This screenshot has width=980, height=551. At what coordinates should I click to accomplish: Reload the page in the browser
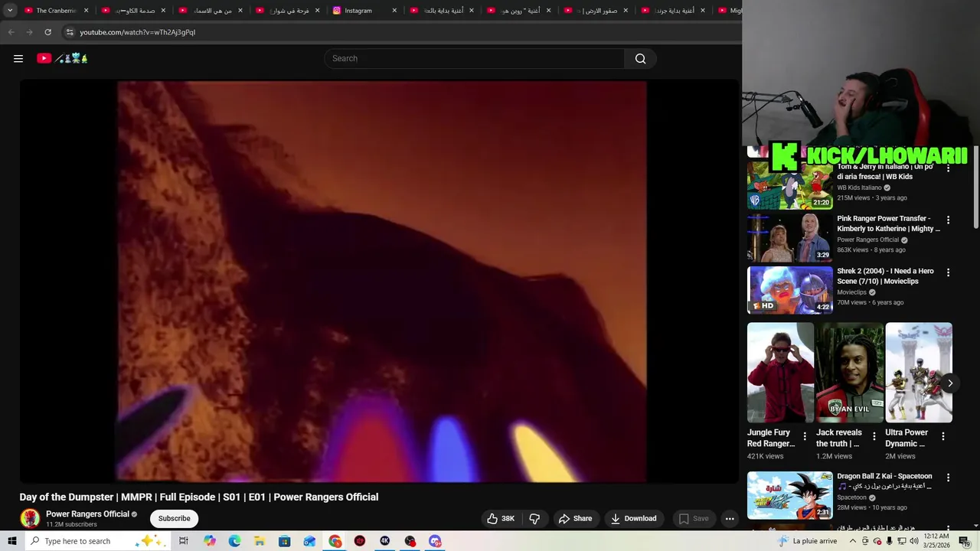47,32
